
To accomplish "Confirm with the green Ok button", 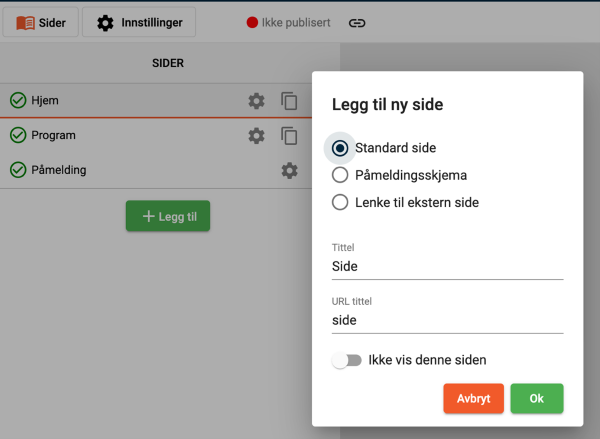I will click(x=536, y=398).
